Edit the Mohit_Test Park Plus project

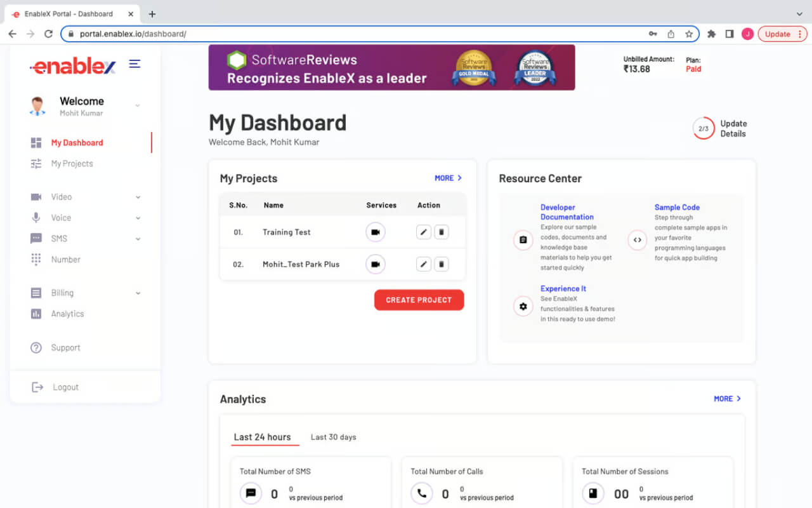[424, 264]
